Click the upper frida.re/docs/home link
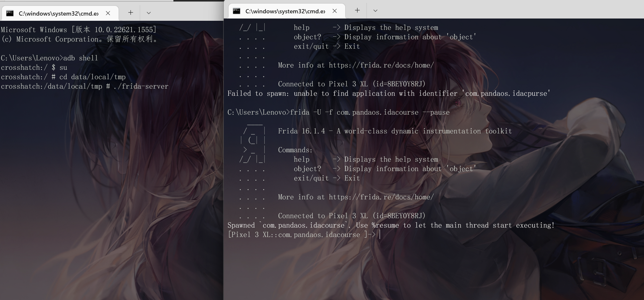This screenshot has height=300, width=644. pos(381,65)
